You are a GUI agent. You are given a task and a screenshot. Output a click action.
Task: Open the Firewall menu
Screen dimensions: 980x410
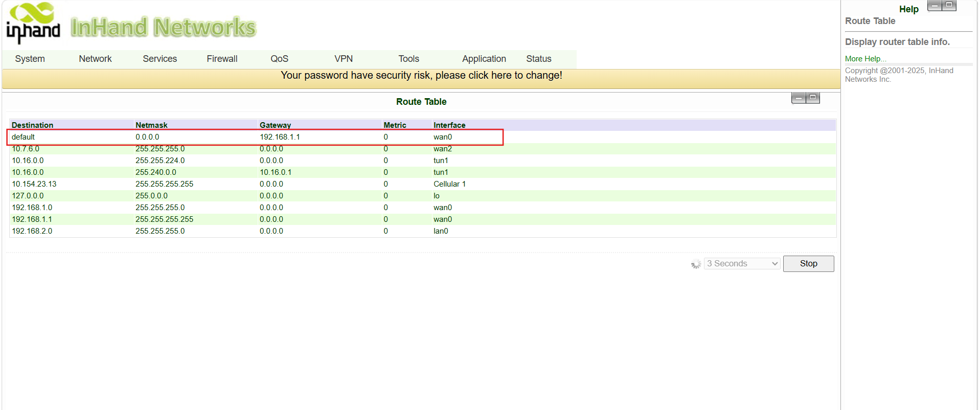(222, 59)
